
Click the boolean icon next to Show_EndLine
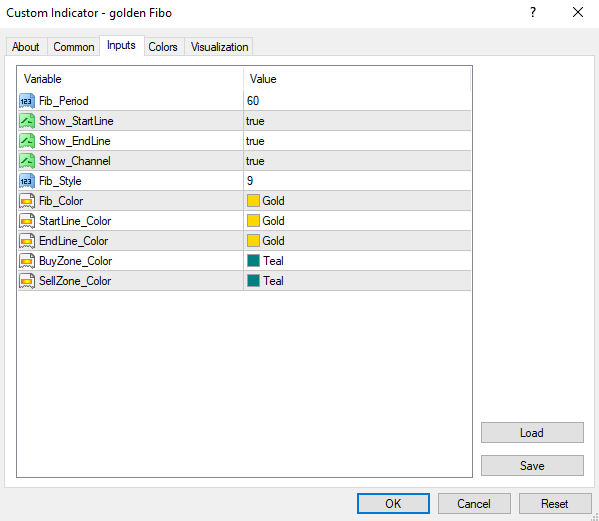point(27,141)
